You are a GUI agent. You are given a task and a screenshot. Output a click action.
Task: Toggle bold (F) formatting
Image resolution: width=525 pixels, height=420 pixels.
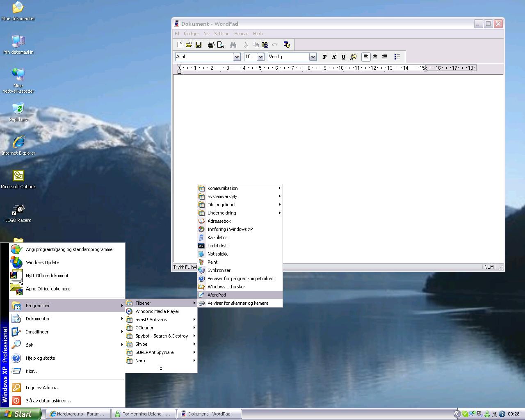pyautogui.click(x=325, y=57)
